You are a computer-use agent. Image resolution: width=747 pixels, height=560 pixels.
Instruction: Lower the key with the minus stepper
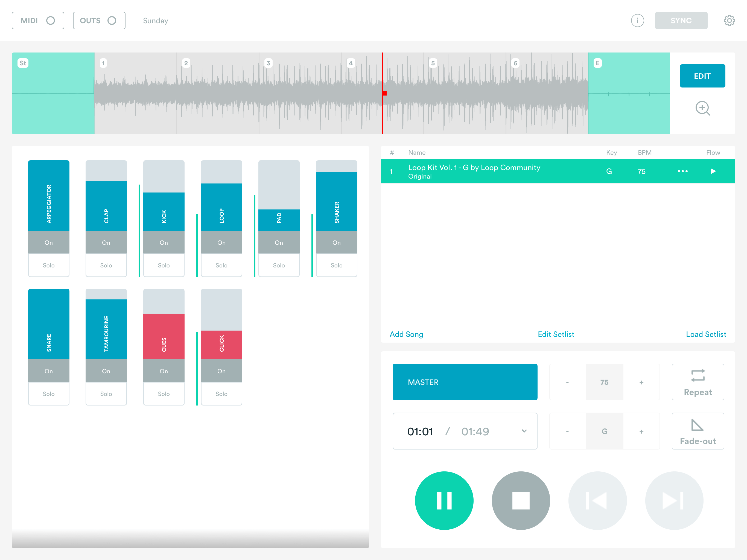(567, 431)
